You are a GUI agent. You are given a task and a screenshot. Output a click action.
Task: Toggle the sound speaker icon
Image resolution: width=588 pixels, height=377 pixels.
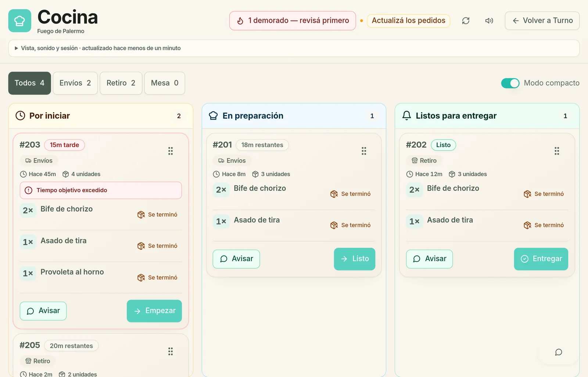point(489,21)
